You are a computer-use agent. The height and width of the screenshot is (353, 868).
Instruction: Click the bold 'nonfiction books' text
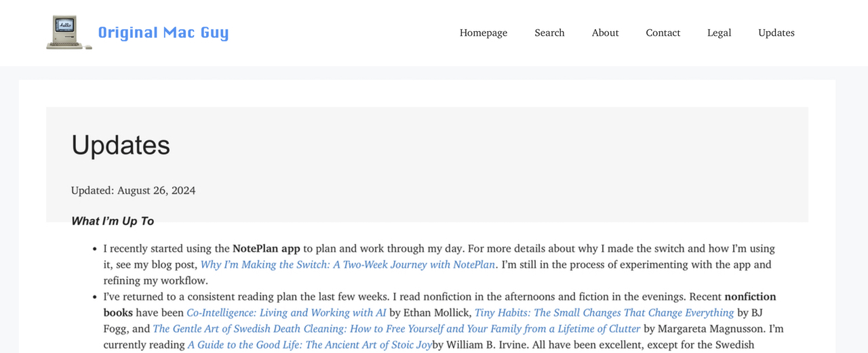click(439, 304)
